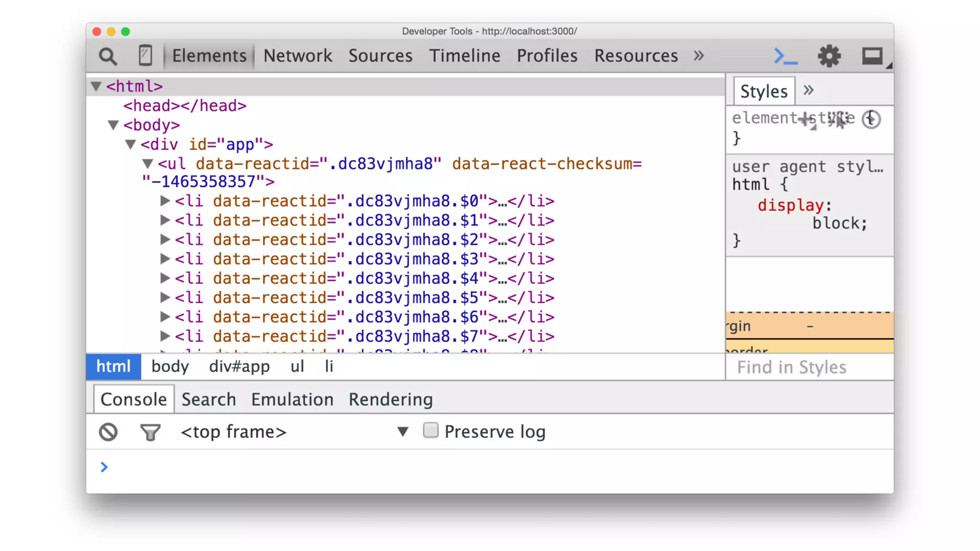This screenshot has width=980, height=551.
Task: Click the console filter funnel icon
Action: pos(150,432)
